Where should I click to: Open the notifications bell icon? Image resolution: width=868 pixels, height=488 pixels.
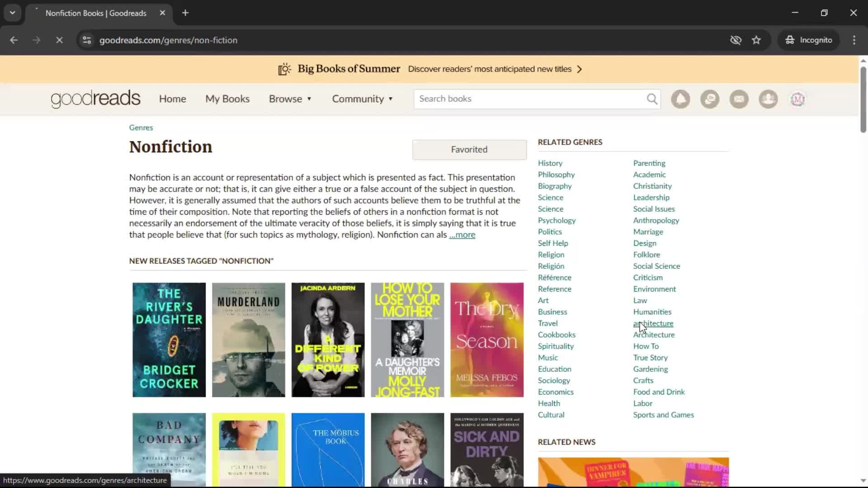tap(680, 99)
